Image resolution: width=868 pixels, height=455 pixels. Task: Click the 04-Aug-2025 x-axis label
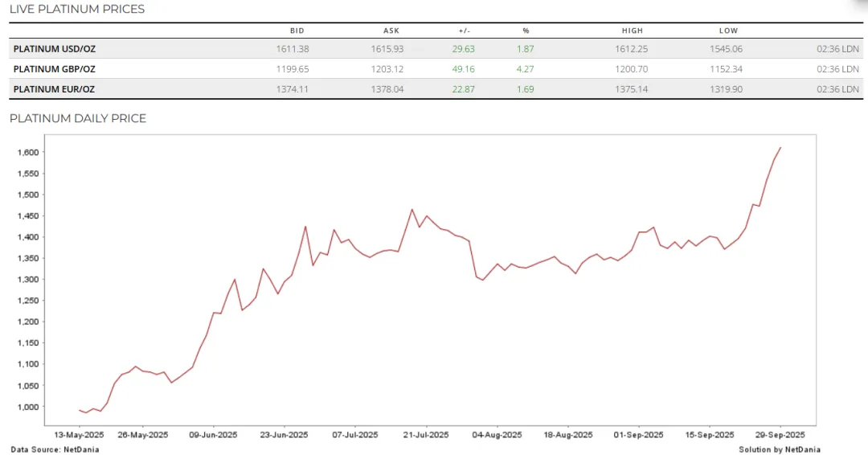click(x=497, y=435)
